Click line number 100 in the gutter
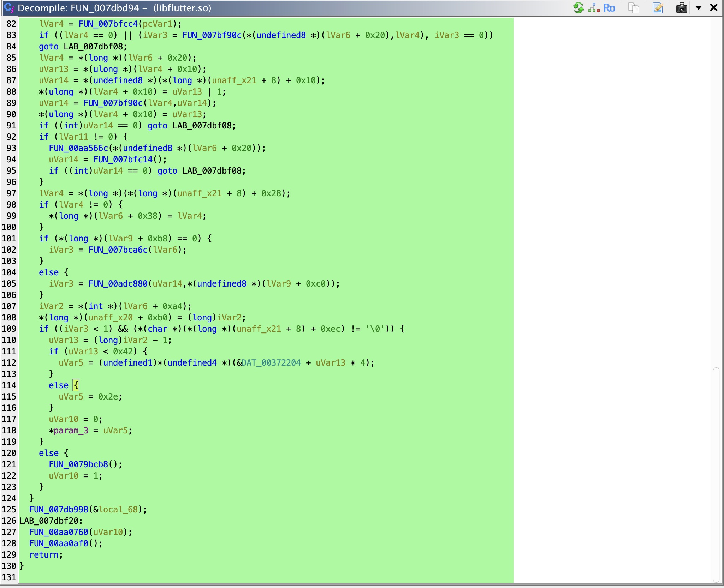The width and height of the screenshot is (724, 588). coord(9,227)
